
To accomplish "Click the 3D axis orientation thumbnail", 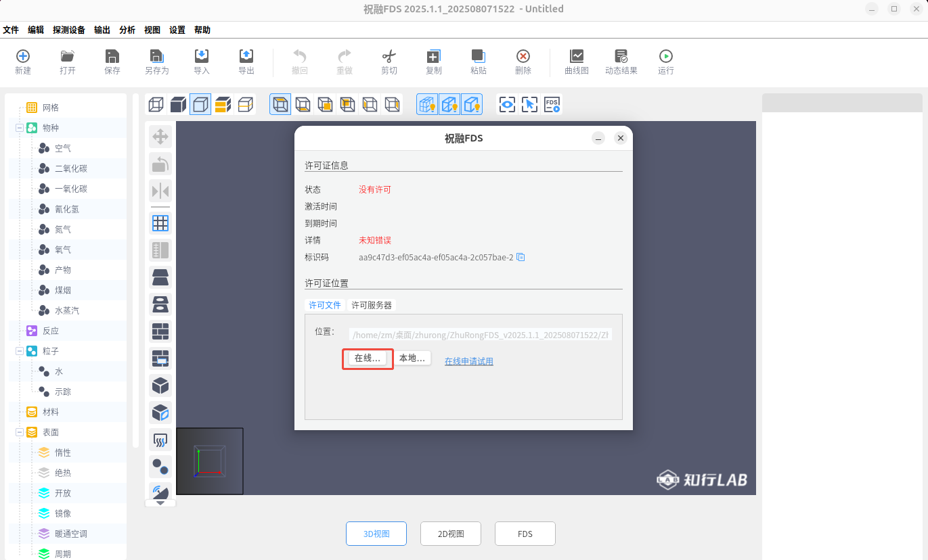I will tap(210, 461).
